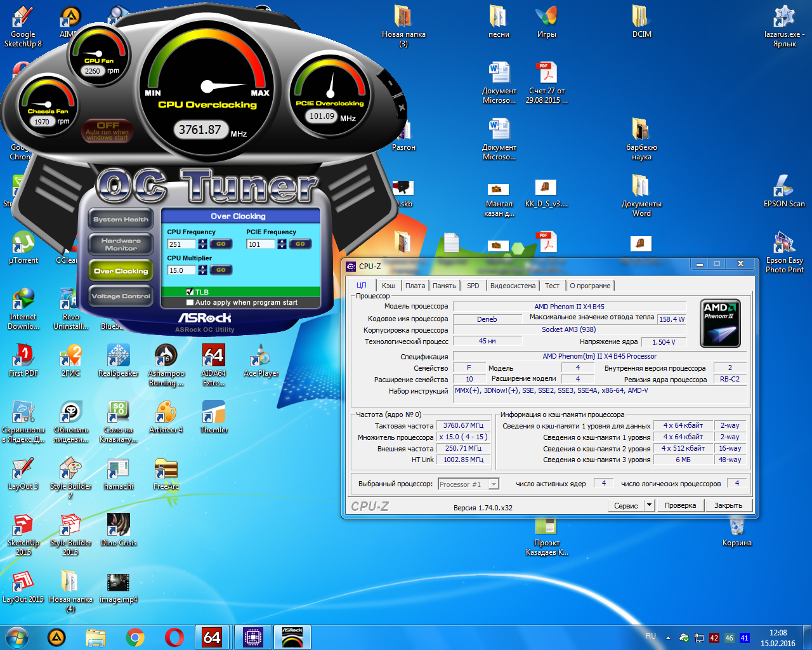Select the LayOut 2015 desktop icon
This screenshot has height=650, width=812.
point(23,586)
